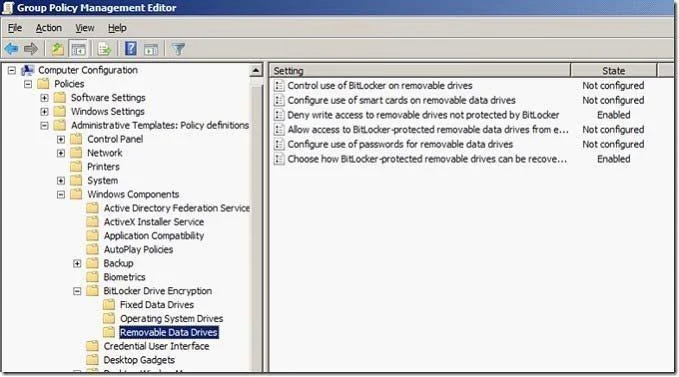Click Enabled state of Deny write access row
Screen dimensions: 679x377
click(x=614, y=115)
